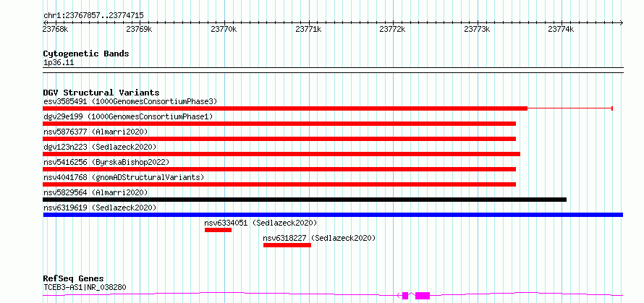Select the larger magenta TCEB3-AS1 exon
Screen dimensions: 644x303
tap(422, 295)
